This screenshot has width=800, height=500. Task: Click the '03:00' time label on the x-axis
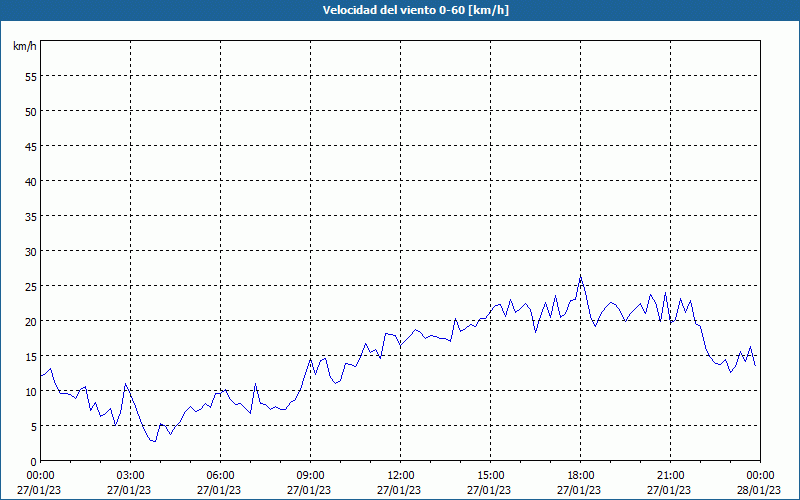(131, 476)
